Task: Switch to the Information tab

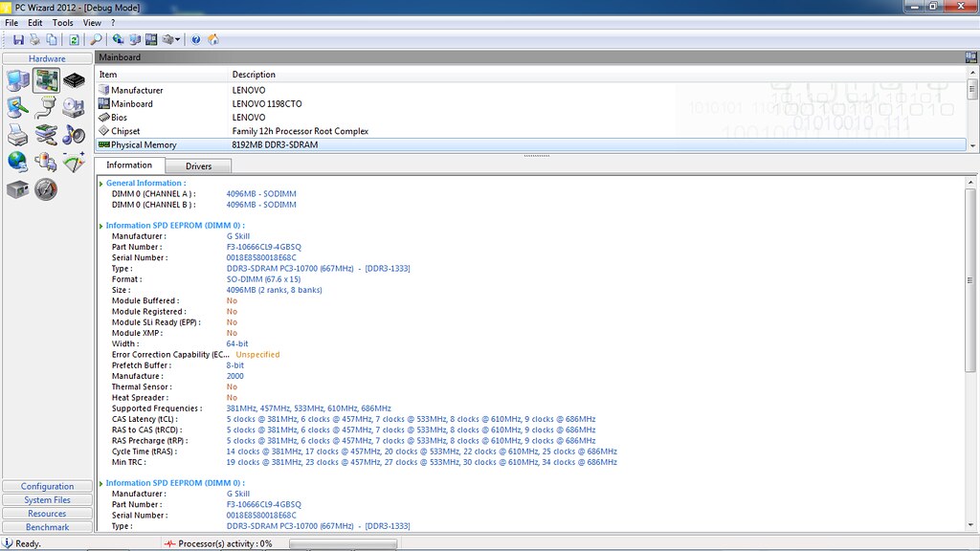Action: tap(129, 165)
